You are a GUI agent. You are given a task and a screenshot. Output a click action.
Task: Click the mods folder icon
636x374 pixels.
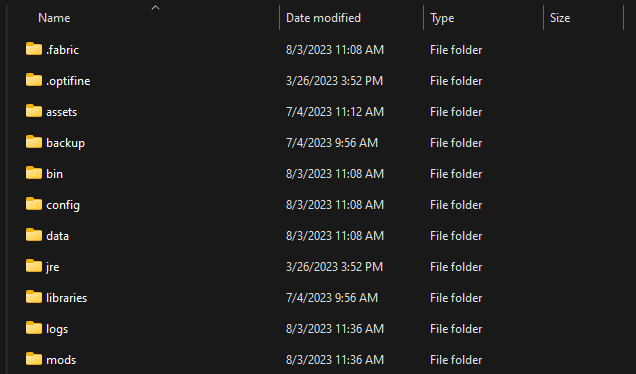[x=34, y=359]
